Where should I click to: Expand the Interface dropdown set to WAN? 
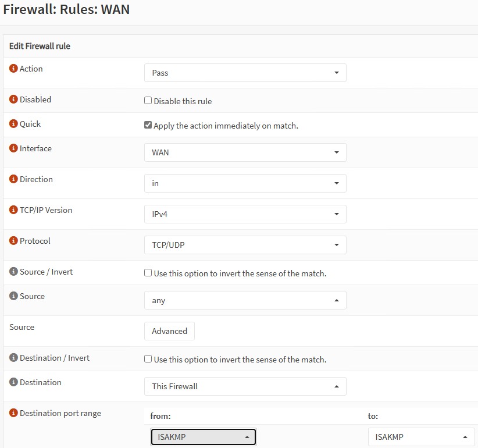point(245,152)
